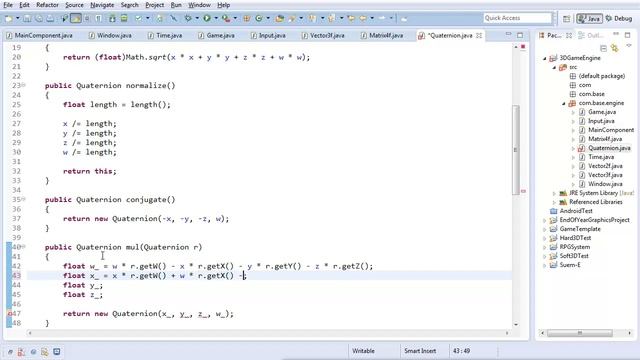Viewport: 640px width, 360px height.
Task: Click the Save toolbar icon
Action: coord(27,19)
